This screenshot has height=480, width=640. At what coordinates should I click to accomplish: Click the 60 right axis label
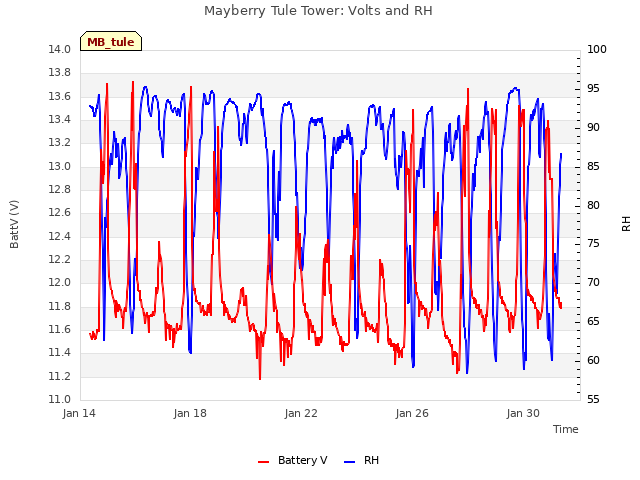[593, 361]
